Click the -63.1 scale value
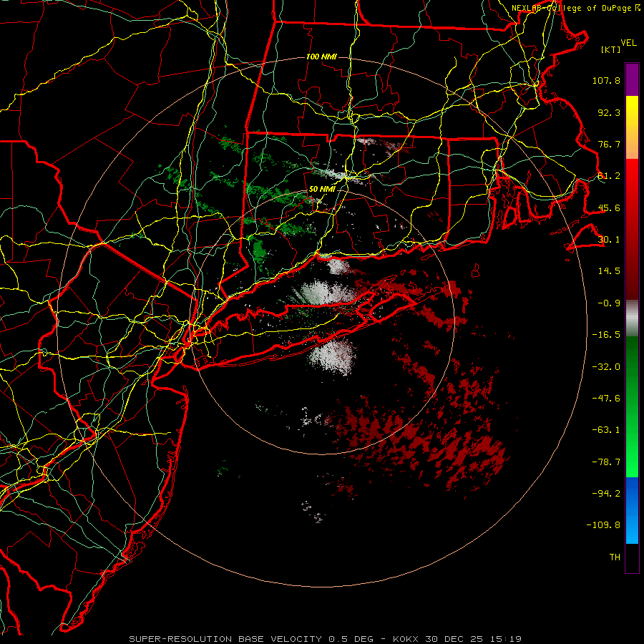644x644 pixels. tap(606, 430)
